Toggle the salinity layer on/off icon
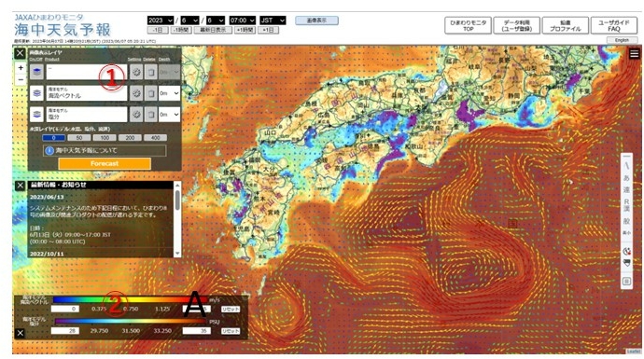 (x=37, y=115)
